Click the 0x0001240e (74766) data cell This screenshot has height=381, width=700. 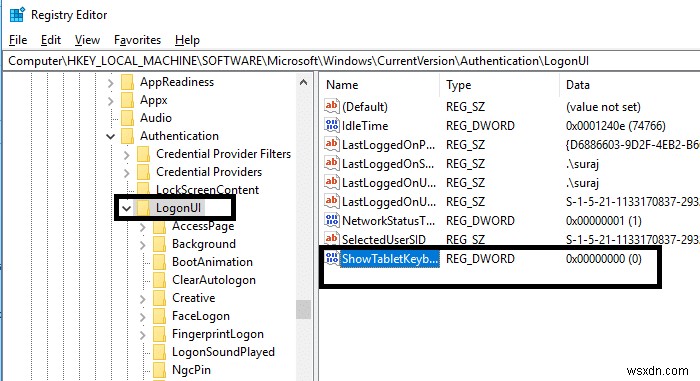(616, 126)
